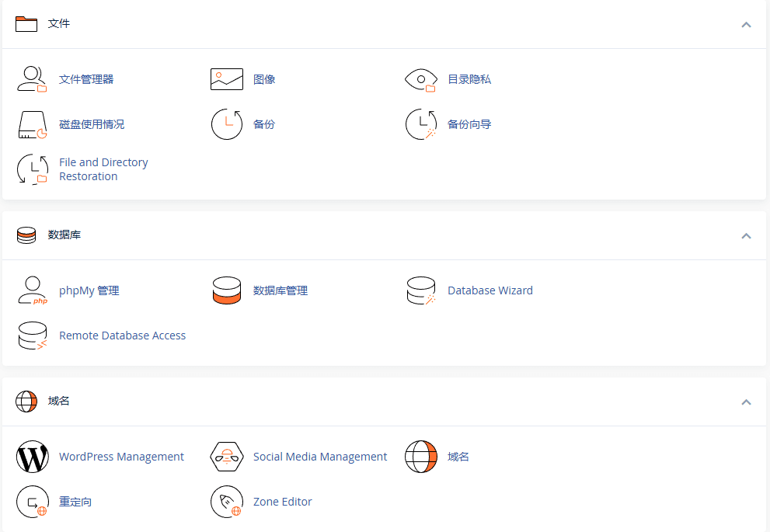Open the Social Media Management hexagon icon
Screen dimensions: 770x532
227,457
